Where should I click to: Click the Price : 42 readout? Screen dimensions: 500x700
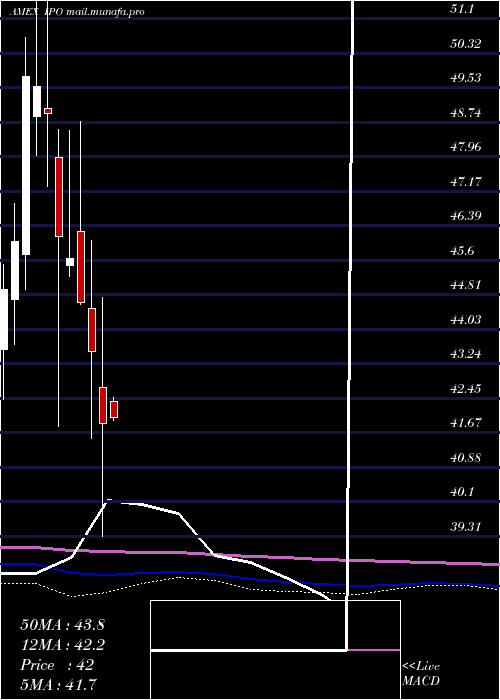(x=57, y=665)
